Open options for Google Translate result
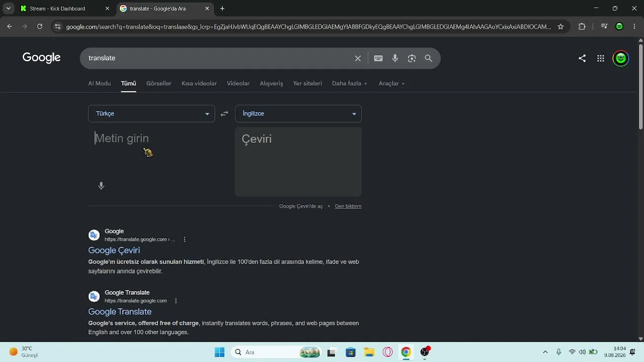644x362 pixels. click(x=176, y=301)
